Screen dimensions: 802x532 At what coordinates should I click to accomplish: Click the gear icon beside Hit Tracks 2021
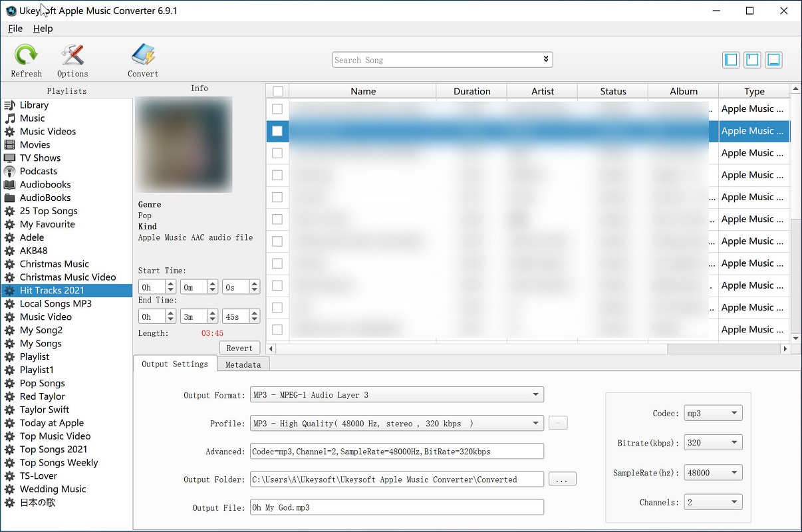9,291
